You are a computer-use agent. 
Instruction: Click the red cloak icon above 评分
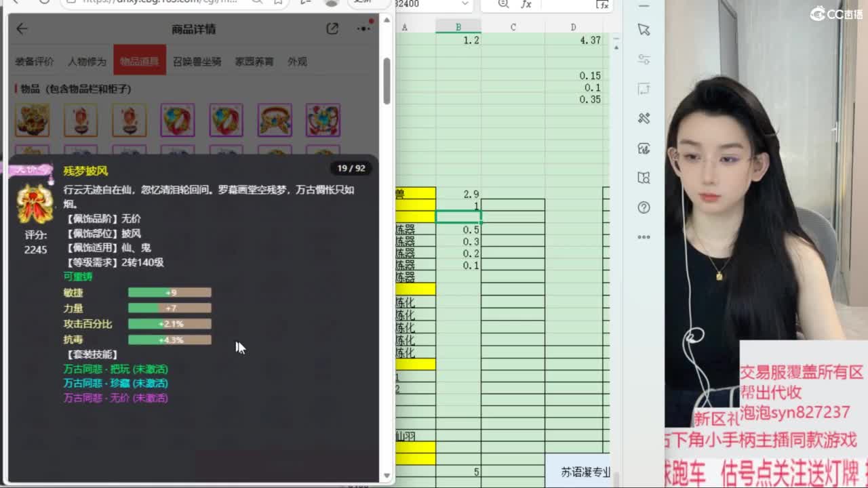35,204
